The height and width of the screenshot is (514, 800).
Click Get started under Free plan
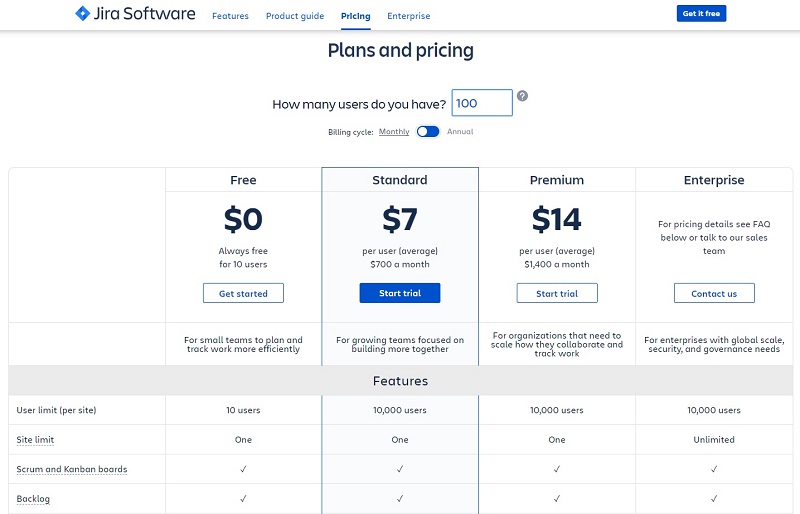coord(243,293)
